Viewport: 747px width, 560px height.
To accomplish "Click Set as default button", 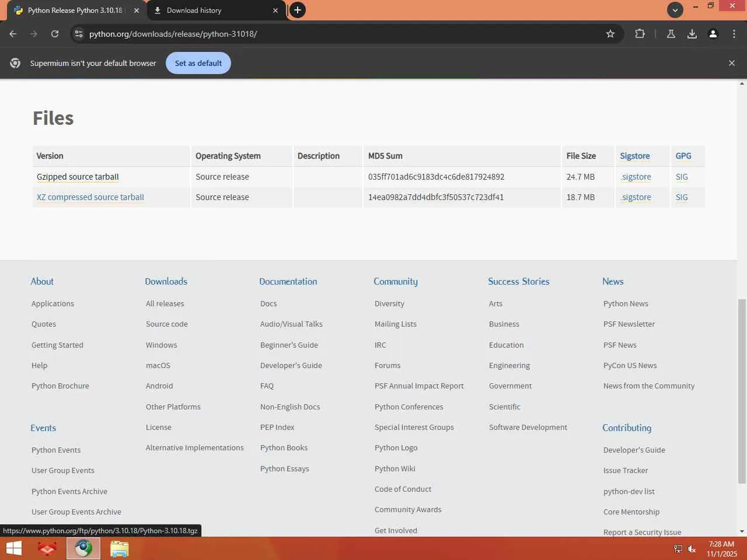I will click(198, 63).
